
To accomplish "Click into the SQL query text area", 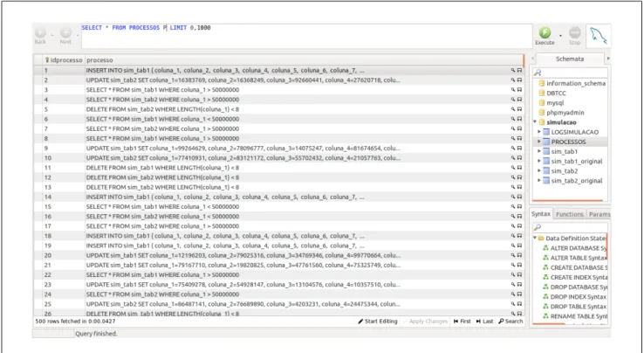I will coord(306,36).
